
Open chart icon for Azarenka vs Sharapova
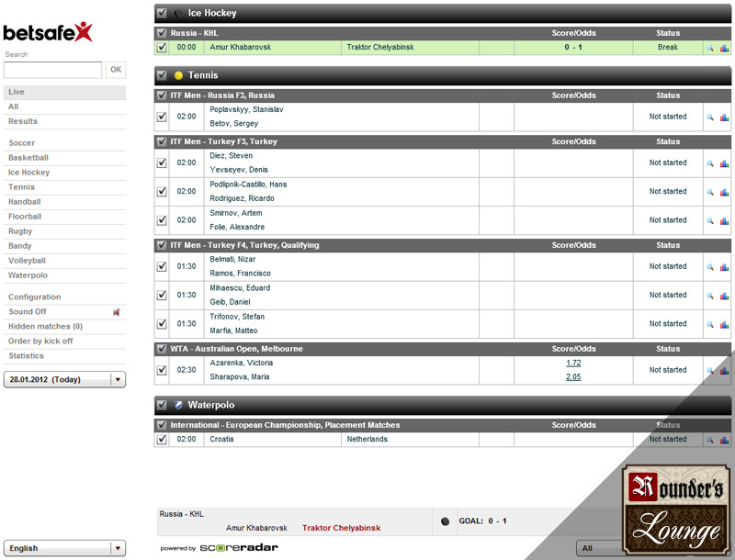724,370
